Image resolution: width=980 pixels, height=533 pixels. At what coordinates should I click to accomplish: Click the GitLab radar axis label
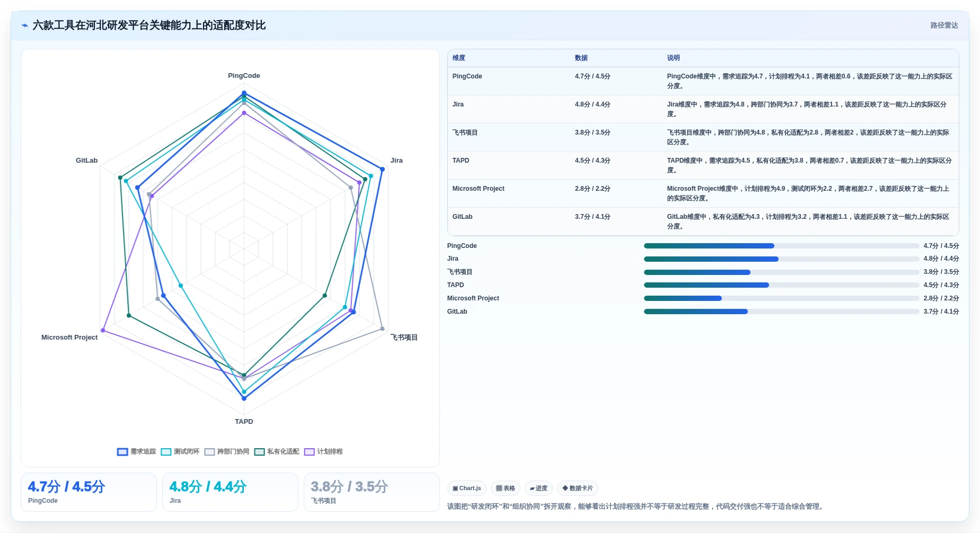[x=86, y=161]
